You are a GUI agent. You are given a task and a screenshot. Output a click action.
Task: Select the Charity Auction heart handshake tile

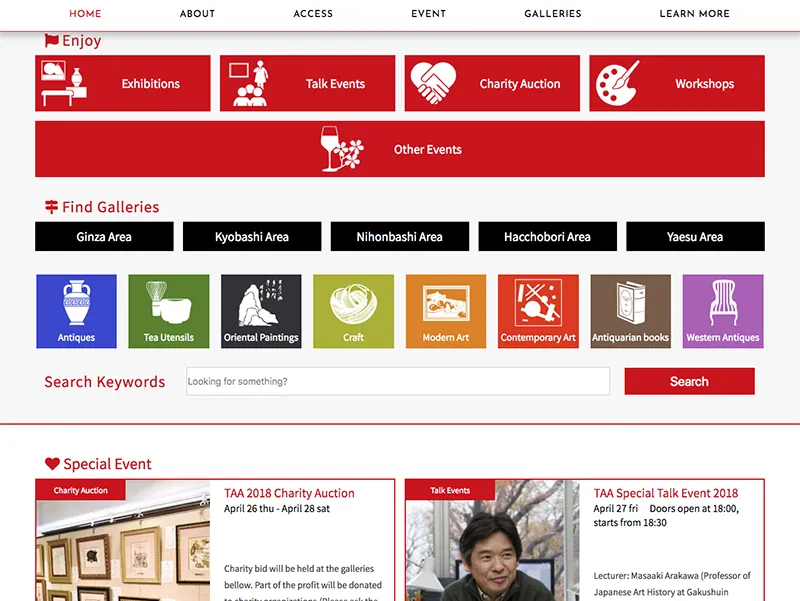(492, 83)
